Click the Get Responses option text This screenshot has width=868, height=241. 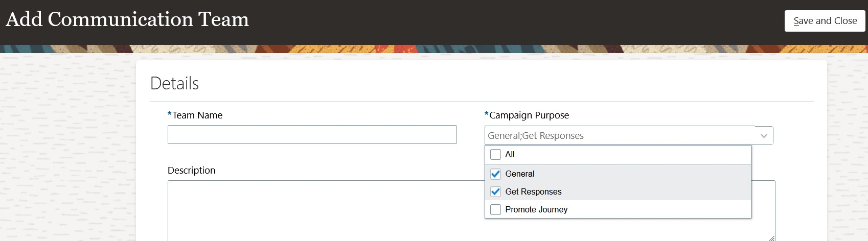pos(533,191)
